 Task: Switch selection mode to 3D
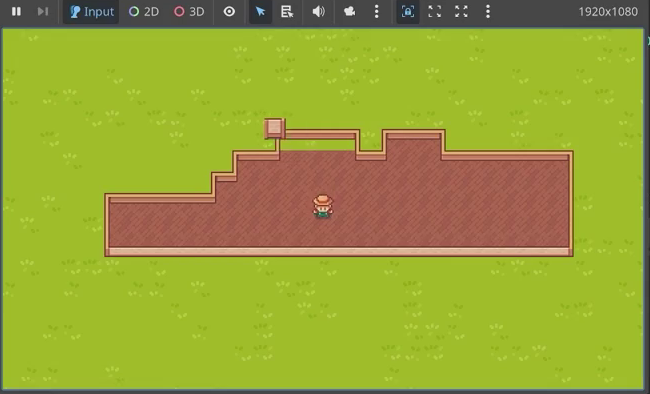(x=189, y=12)
